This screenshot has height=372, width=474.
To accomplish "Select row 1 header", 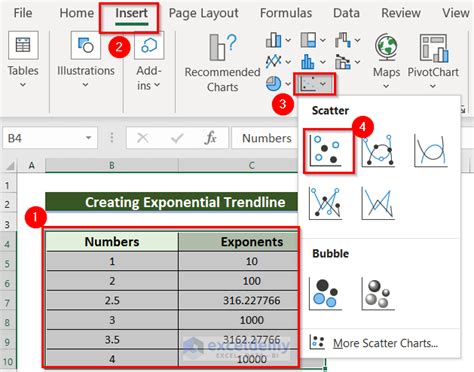I will 7,185.
